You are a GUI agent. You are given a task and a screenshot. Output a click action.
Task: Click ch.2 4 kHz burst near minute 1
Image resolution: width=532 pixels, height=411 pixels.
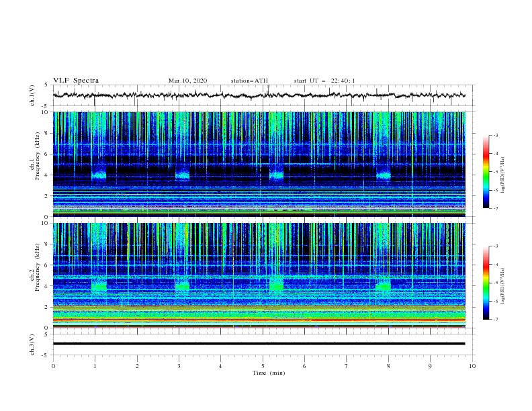pos(99,285)
